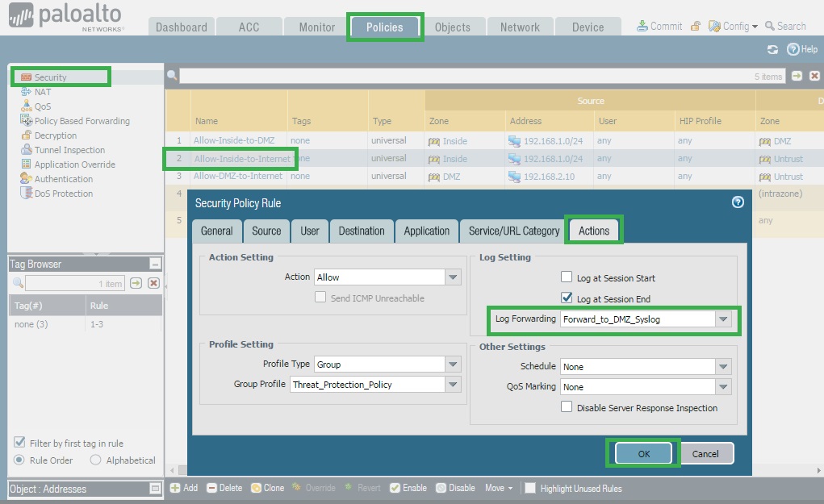Select the Alphabetical radio button
The width and height of the screenshot is (824, 504).
[96, 460]
